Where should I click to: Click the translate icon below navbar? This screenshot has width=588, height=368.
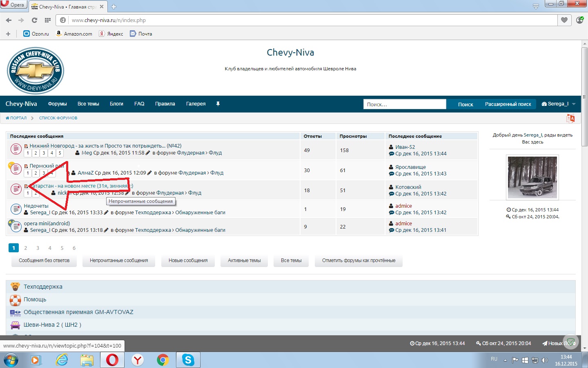(x=570, y=118)
